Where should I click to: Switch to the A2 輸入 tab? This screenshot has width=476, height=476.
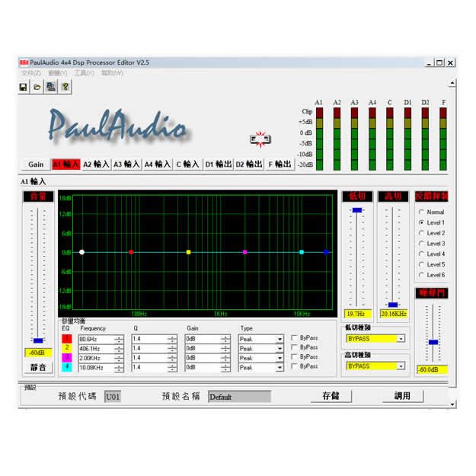point(96,165)
